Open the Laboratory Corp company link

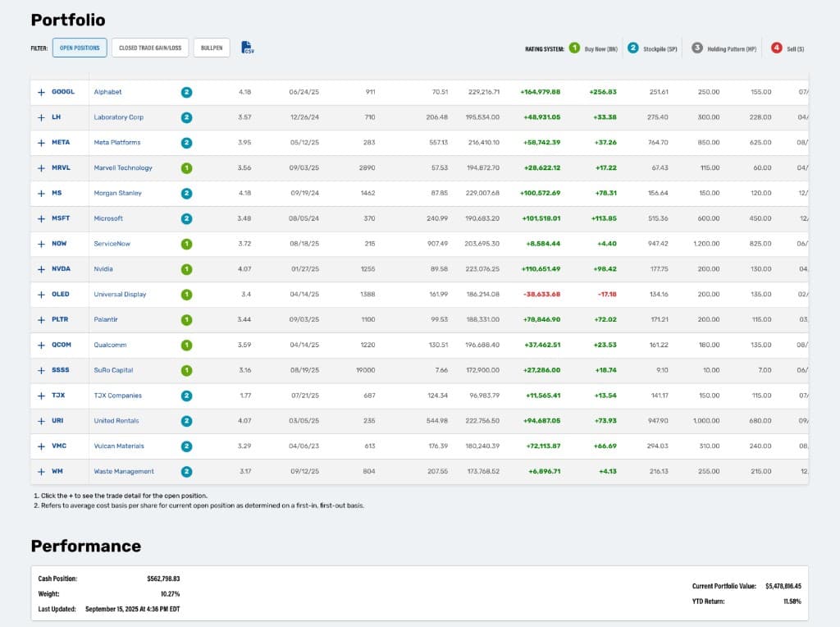coord(118,117)
